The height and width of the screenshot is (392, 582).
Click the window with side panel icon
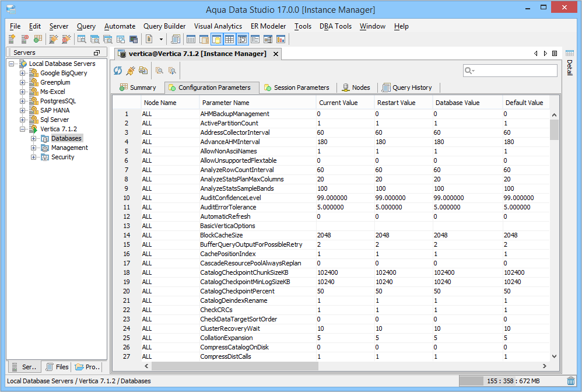tap(204, 39)
